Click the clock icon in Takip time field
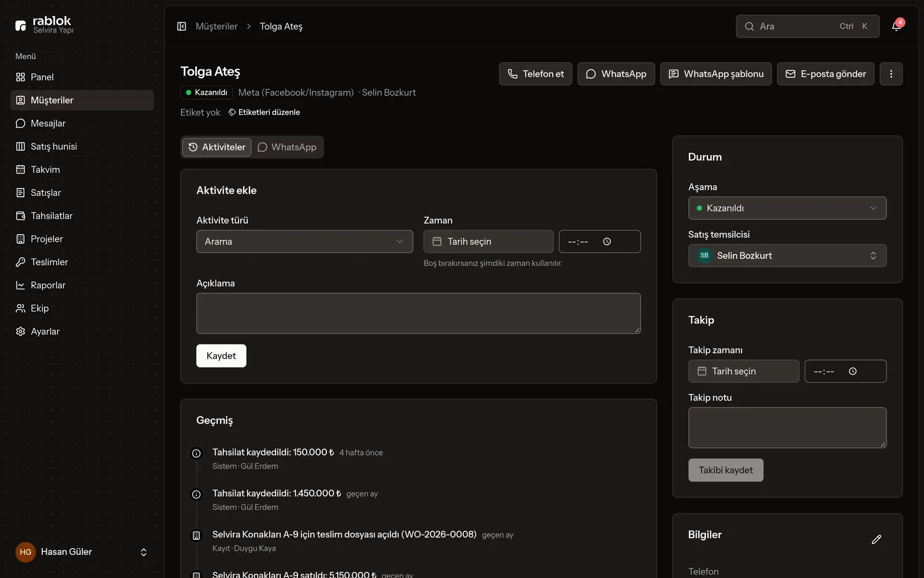 pos(853,371)
